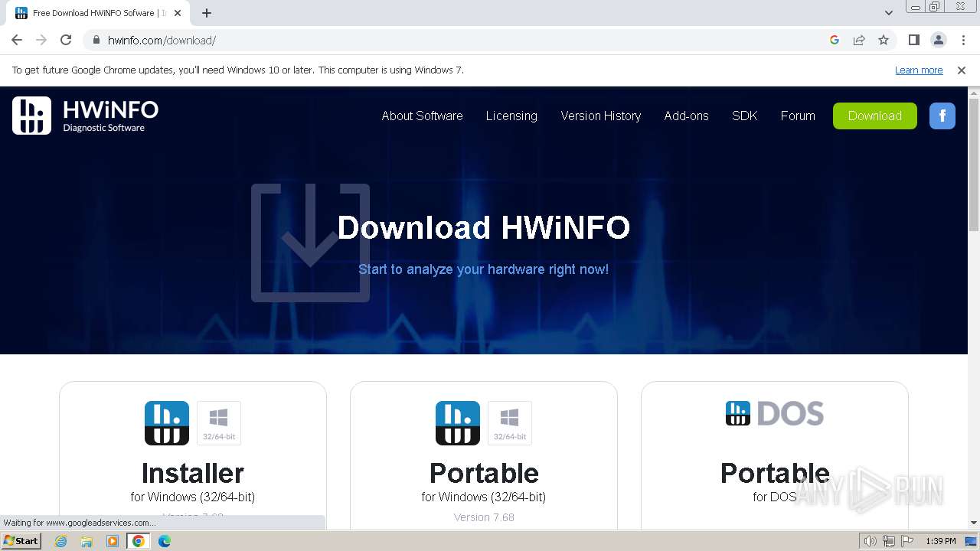
Task: Open the HWiNFO Facebook page icon
Action: [x=942, y=116]
